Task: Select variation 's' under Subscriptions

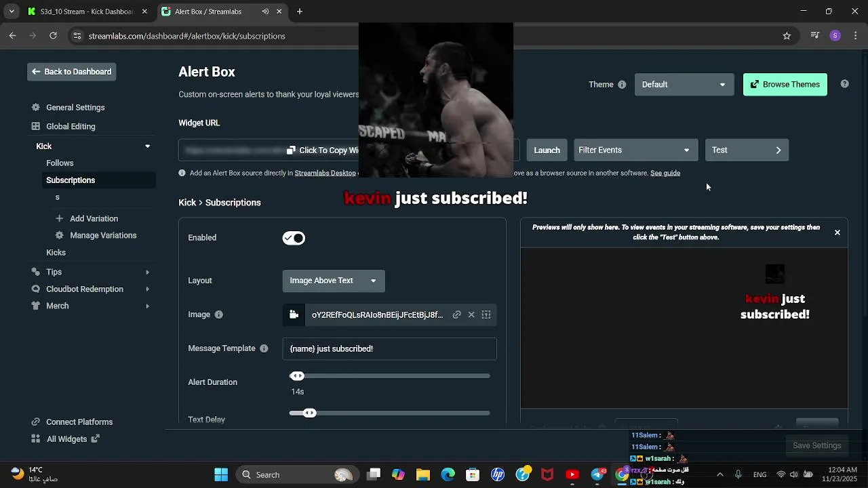Action: pos(58,197)
